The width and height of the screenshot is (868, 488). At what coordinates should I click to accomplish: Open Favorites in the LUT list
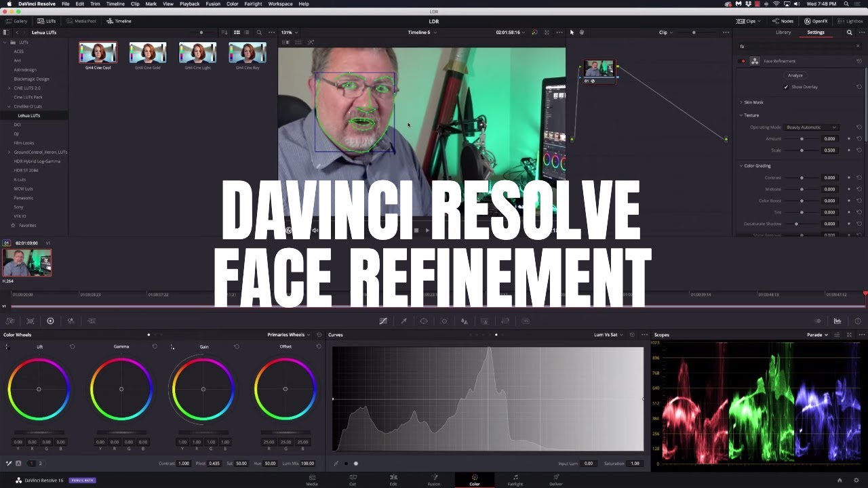coord(27,225)
